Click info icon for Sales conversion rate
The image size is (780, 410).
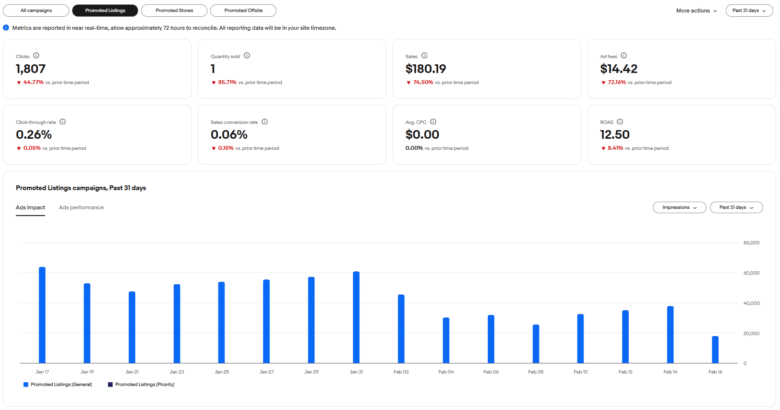click(x=264, y=121)
